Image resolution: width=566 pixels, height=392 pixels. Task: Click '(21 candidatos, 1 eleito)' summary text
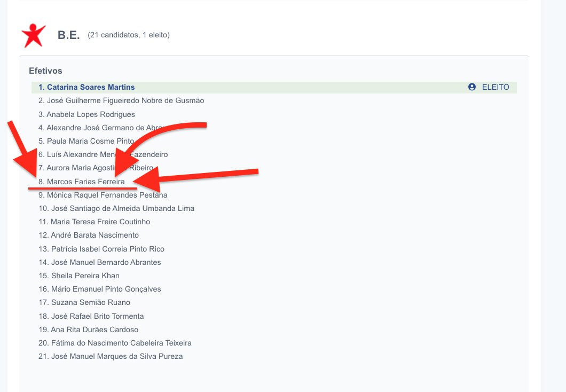tap(129, 35)
